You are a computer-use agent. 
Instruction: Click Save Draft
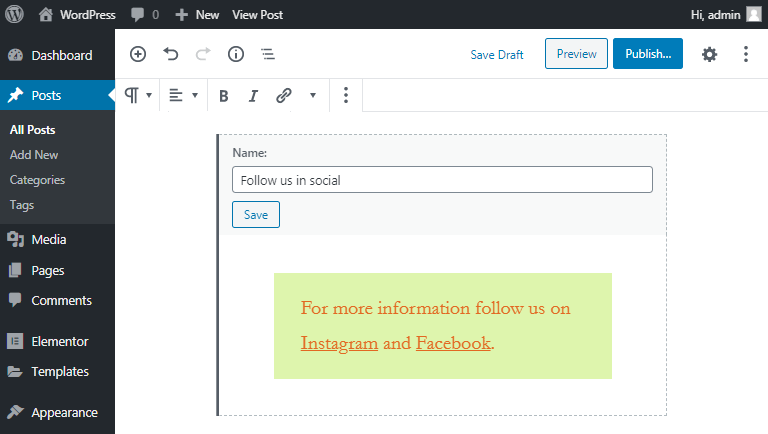click(x=497, y=54)
